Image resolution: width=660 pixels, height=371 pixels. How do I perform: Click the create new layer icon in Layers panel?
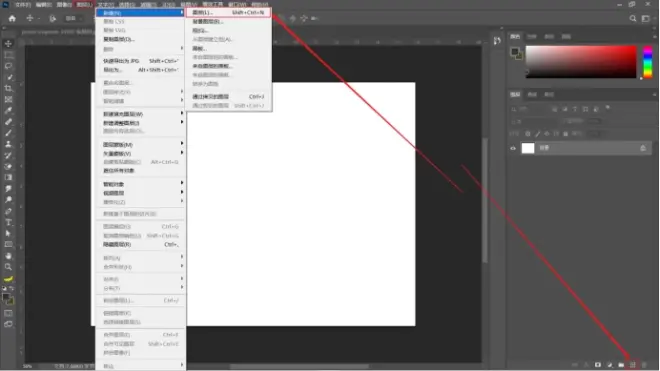point(632,365)
